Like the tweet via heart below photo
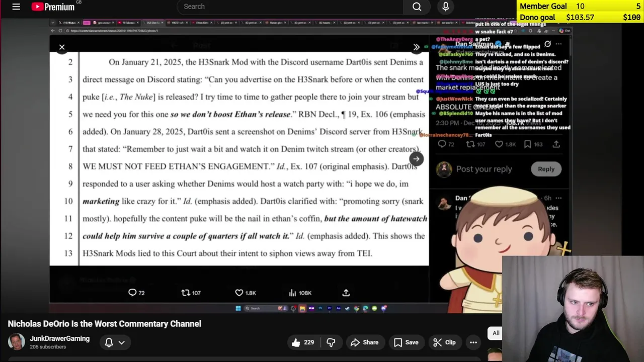 click(239, 293)
